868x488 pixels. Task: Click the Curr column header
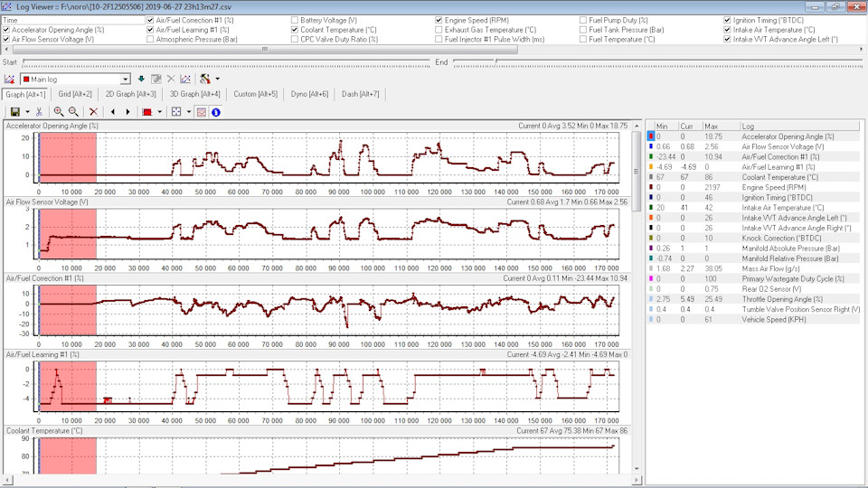tap(691, 127)
